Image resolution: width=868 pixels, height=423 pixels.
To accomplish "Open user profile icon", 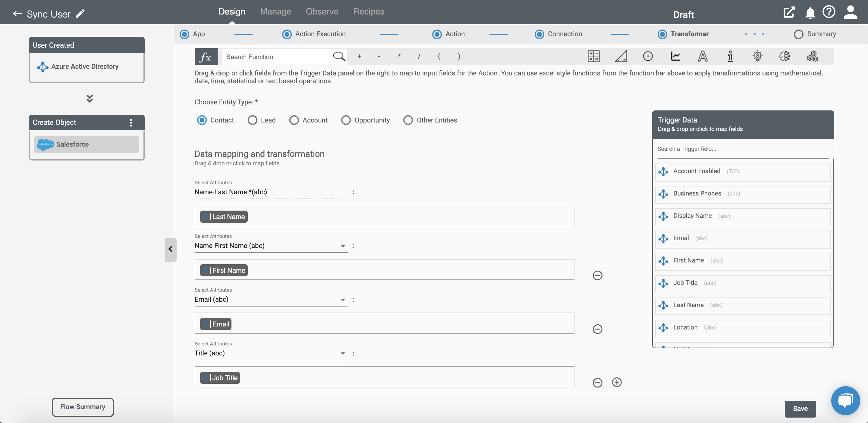I will 851,12.
